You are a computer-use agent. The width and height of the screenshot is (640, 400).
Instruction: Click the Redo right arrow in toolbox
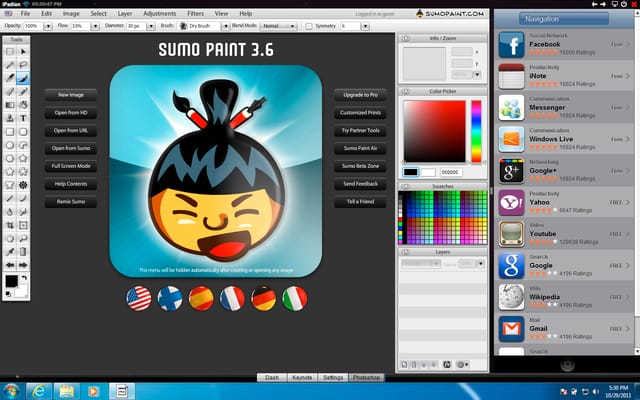click(x=23, y=265)
